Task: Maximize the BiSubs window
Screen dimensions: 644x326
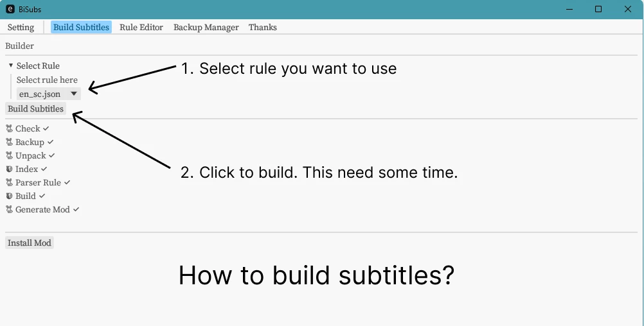Action: [598, 9]
